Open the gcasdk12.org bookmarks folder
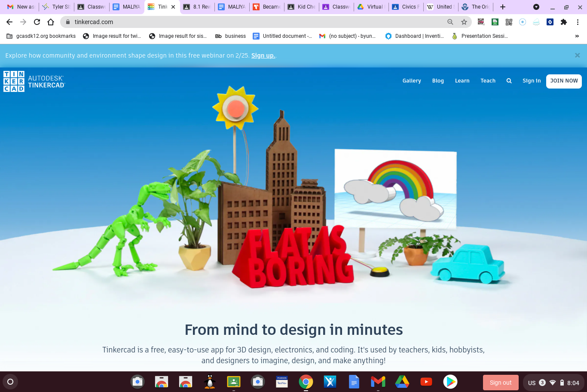Viewport: 587px width, 392px height. tap(41, 36)
